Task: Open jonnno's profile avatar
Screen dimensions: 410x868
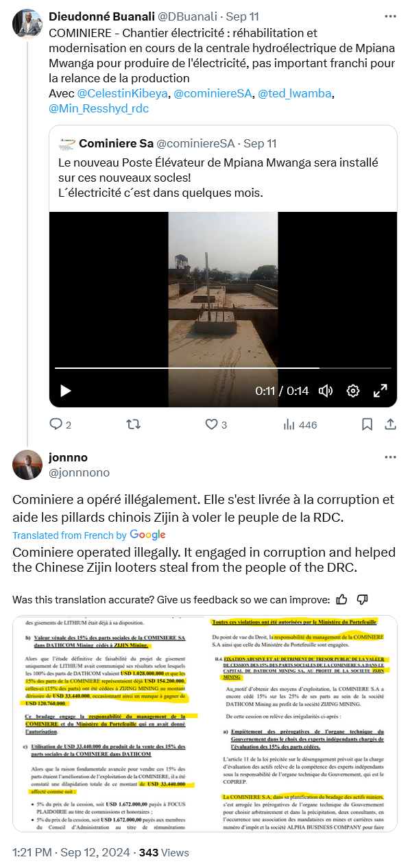Action: click(27, 465)
